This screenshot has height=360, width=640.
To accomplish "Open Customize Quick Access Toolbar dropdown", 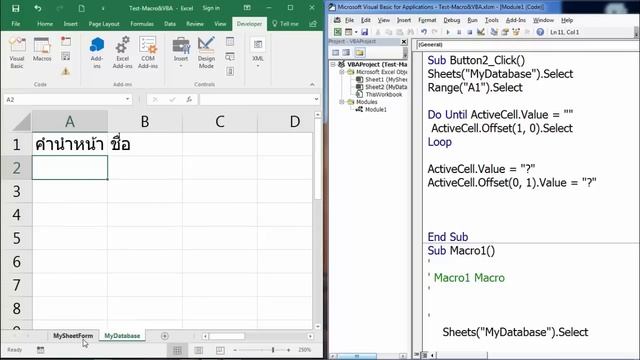I will click(103, 8).
